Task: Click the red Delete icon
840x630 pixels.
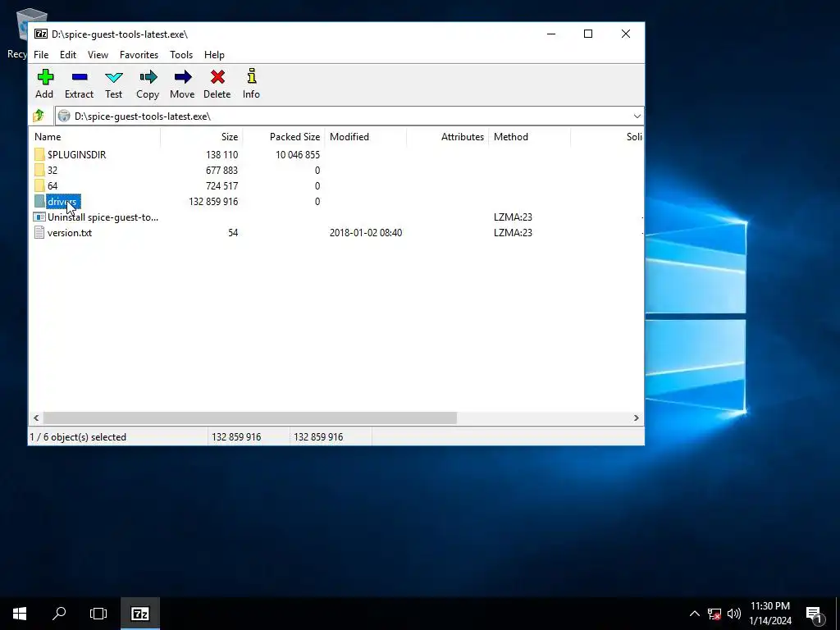Action: [217, 77]
